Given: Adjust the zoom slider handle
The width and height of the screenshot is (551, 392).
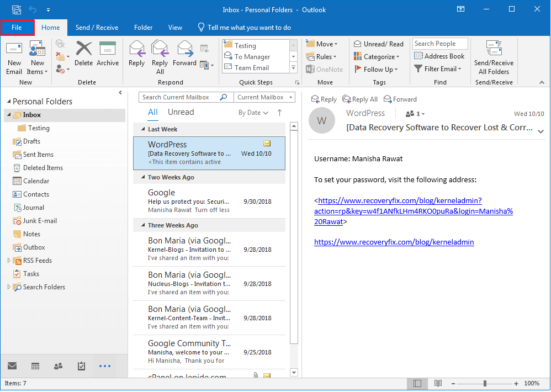Looking at the screenshot, I should pos(485,383).
